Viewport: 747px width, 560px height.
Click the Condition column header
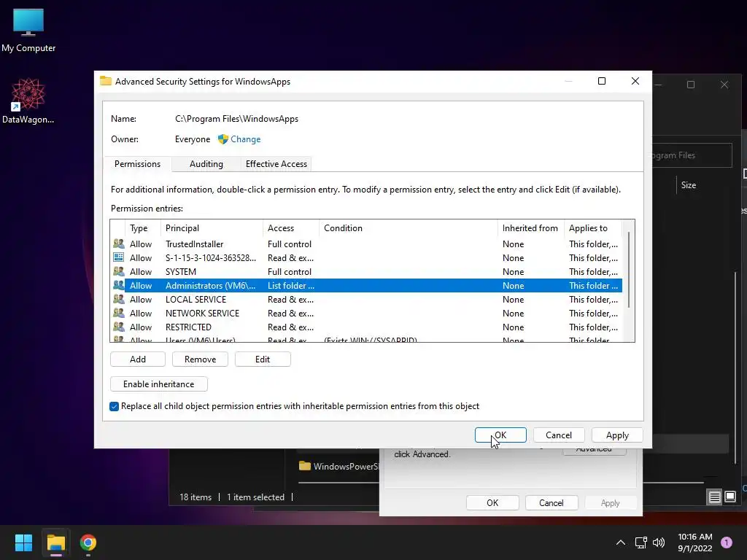409,228
